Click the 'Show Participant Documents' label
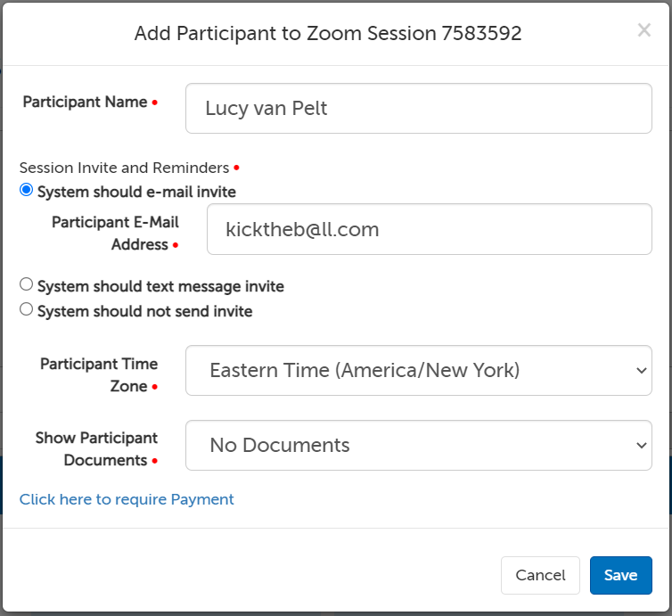 pyautogui.click(x=96, y=449)
